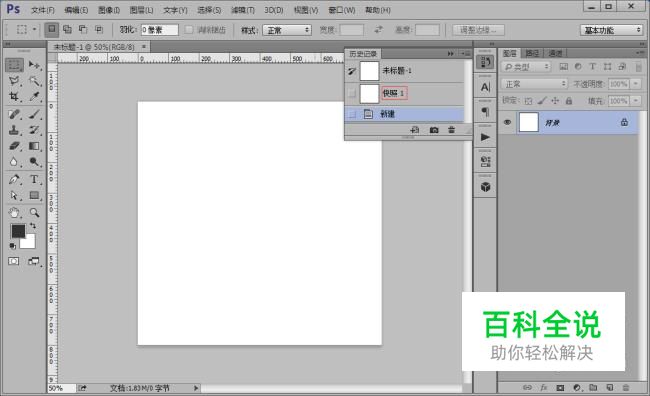Select the Move tool
The image size is (650, 396).
coord(34,65)
